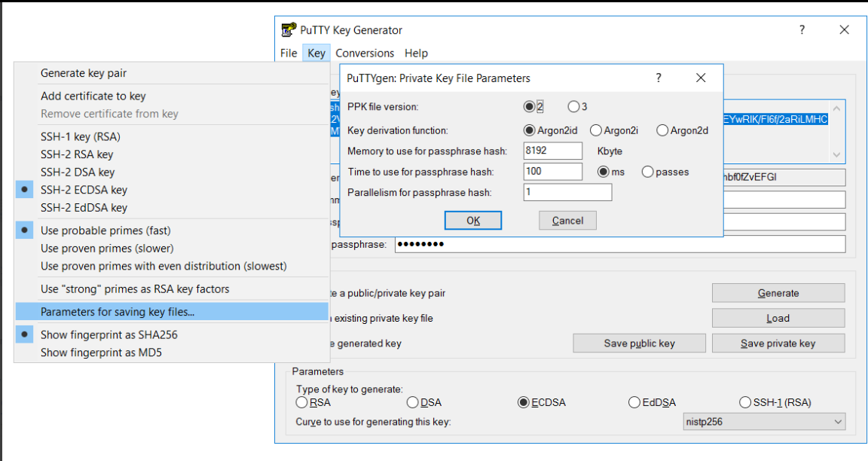Click Save public key button
Viewport: 868px width, 461px height.
[x=640, y=343]
